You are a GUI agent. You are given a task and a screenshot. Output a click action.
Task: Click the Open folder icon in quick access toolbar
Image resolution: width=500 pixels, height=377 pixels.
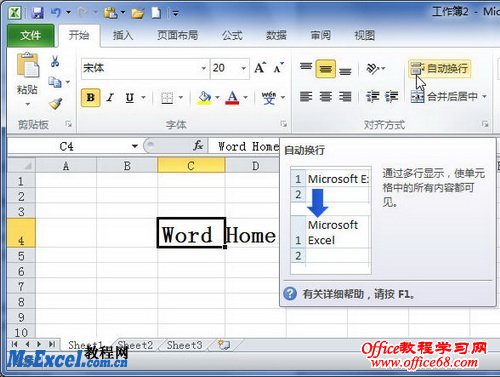coord(137,13)
